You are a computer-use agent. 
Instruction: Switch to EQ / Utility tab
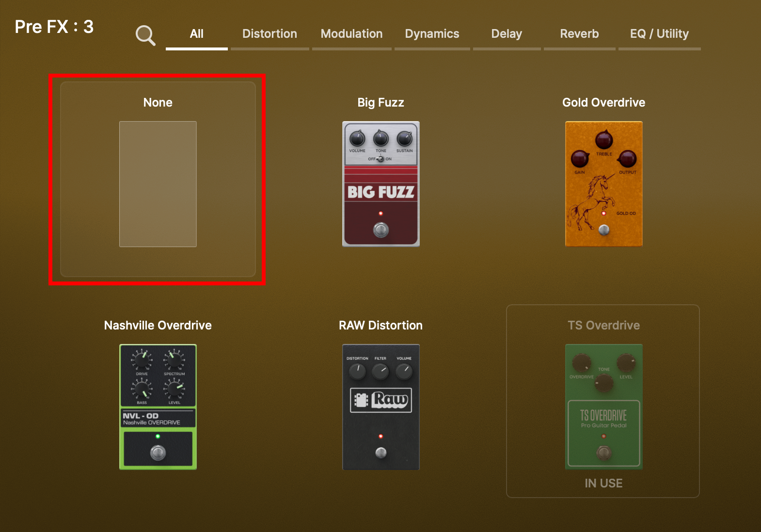(659, 34)
